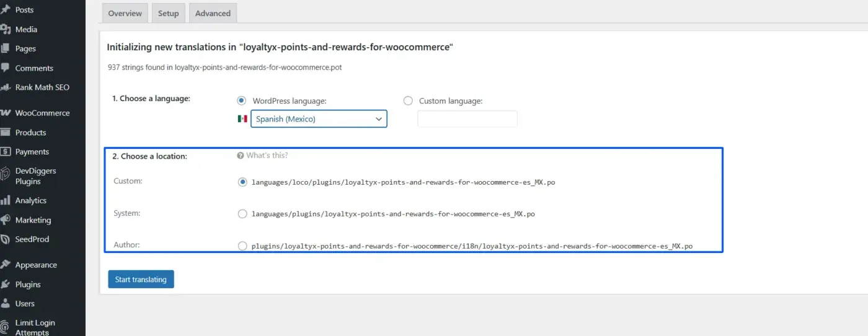
Task: Click the WooCommerce logo icon
Action: (5, 113)
